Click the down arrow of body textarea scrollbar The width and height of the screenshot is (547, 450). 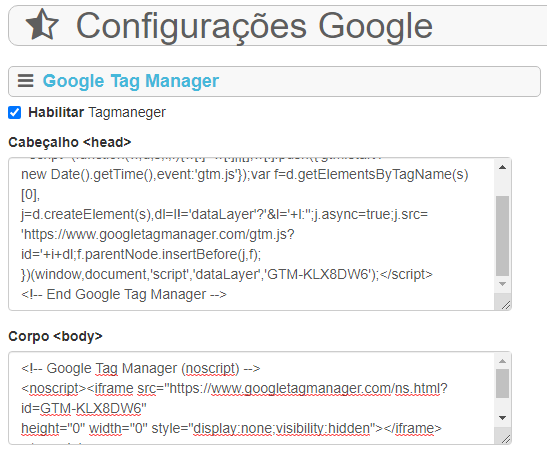pos(502,418)
